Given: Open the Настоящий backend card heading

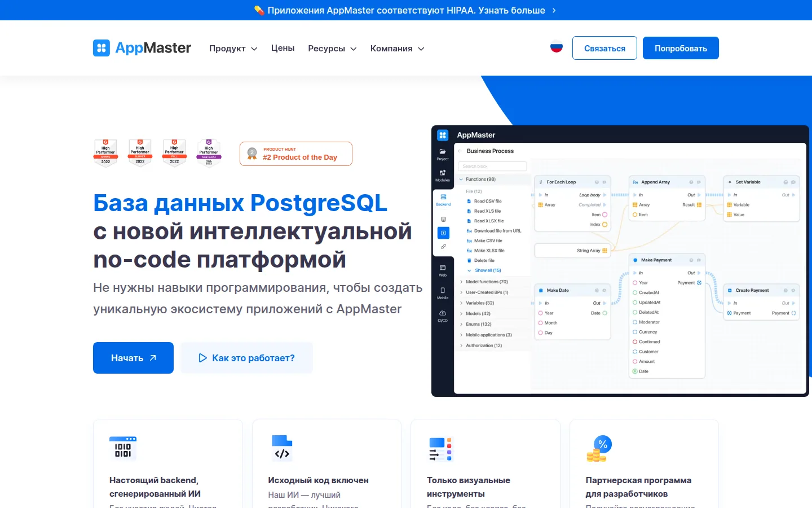Looking at the screenshot, I should [155, 487].
